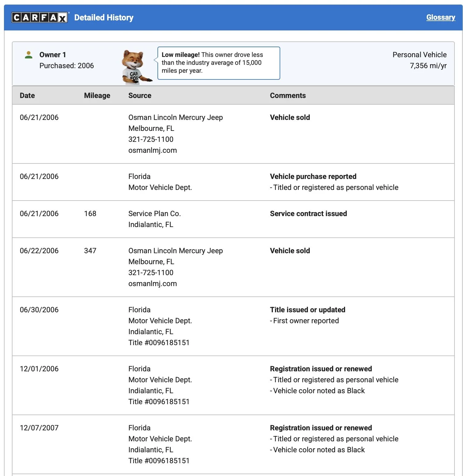
Task: Click the phone number in 06/22/2006 row
Action: point(151,273)
